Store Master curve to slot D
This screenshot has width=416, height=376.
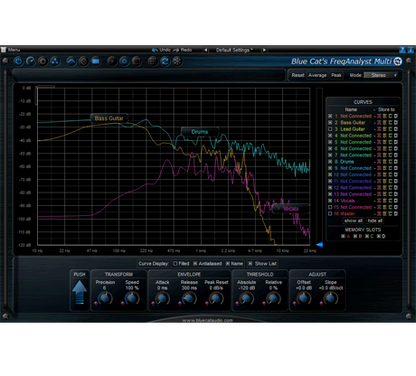pyautogui.click(x=396, y=214)
